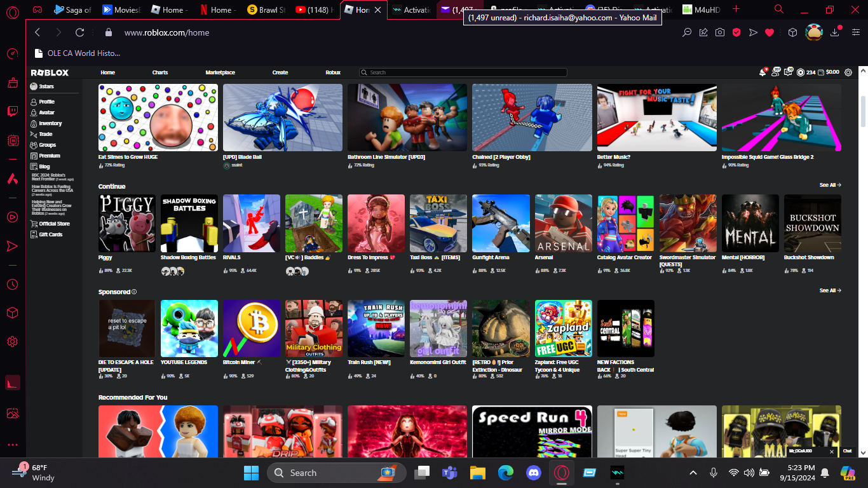The height and width of the screenshot is (488, 868).
Task: Open Roblox settings gear icon
Action: [x=848, y=72]
